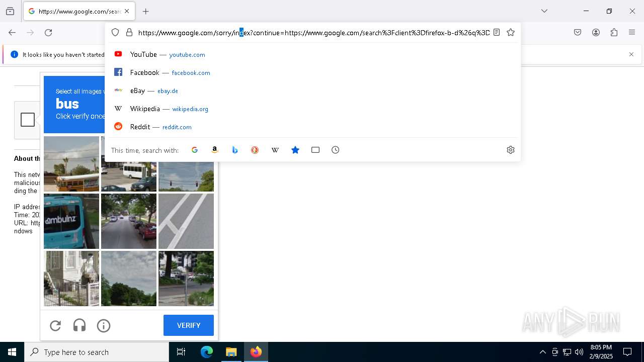This screenshot has width=644, height=362.
Task: Choose YouTube suggestion in dropdown
Action: (312, 54)
